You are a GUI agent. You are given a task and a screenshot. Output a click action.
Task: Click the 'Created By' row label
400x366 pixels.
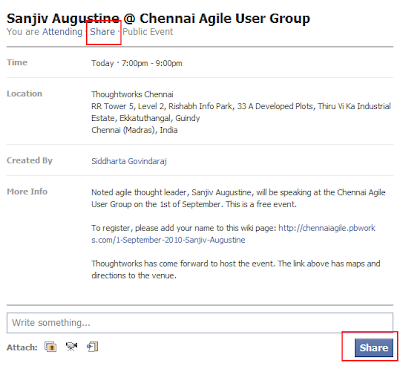(30, 160)
